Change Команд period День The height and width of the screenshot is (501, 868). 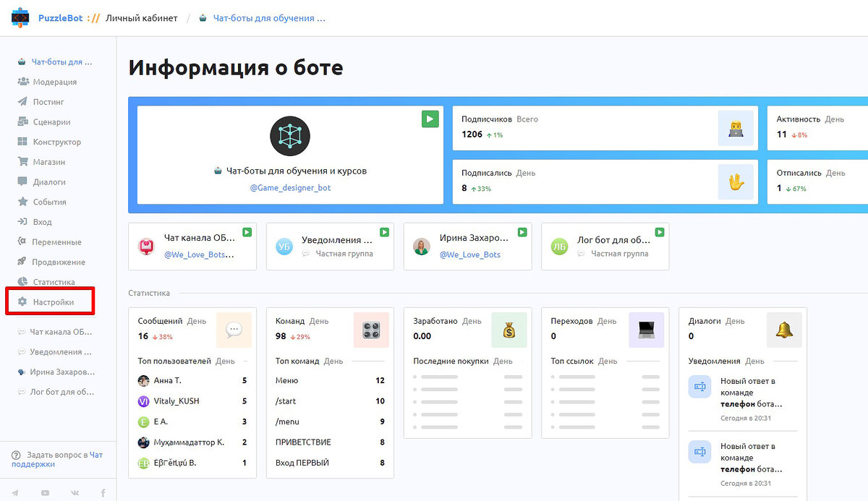(319, 321)
